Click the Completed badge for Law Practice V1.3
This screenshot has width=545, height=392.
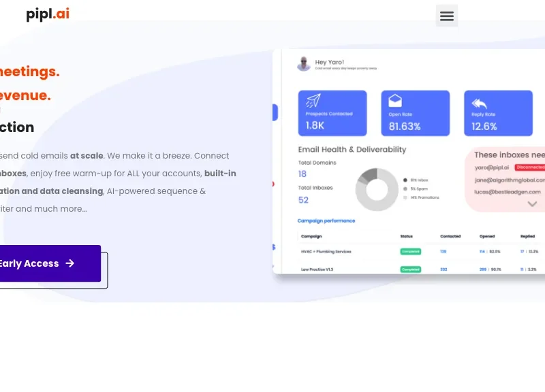pos(411,269)
